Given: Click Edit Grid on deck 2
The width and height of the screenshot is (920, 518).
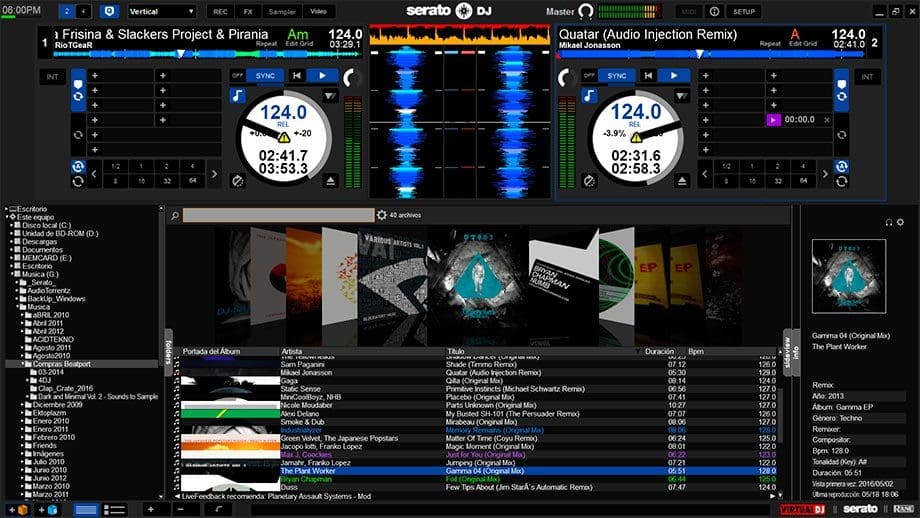Looking at the screenshot, I should 803,43.
